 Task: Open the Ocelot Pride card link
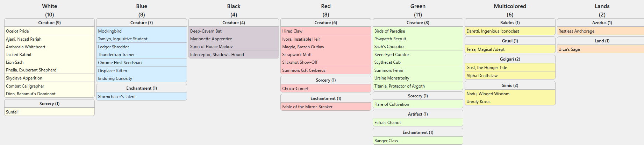(17, 31)
